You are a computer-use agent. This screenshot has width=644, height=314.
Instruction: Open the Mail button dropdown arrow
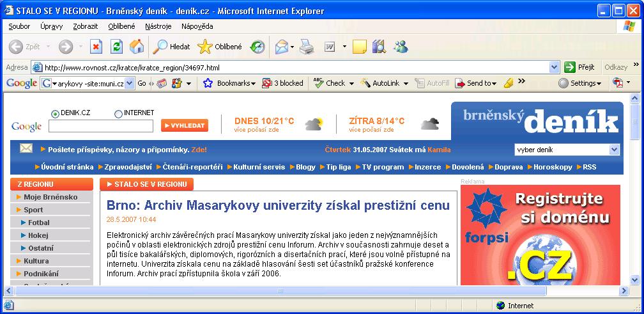coord(292,47)
